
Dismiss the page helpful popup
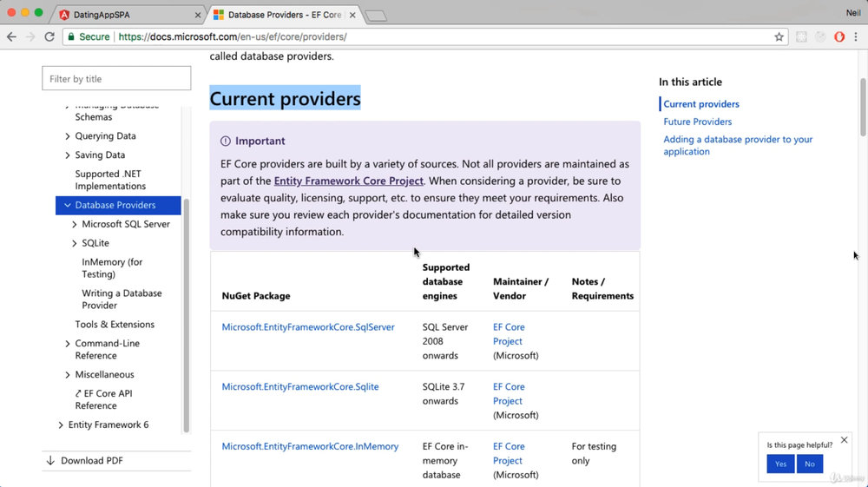(845, 440)
